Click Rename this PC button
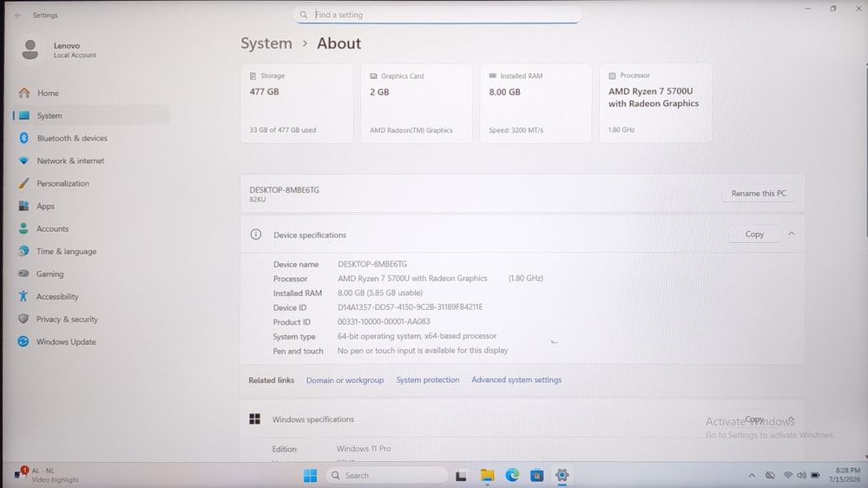The image size is (868, 488). point(759,194)
